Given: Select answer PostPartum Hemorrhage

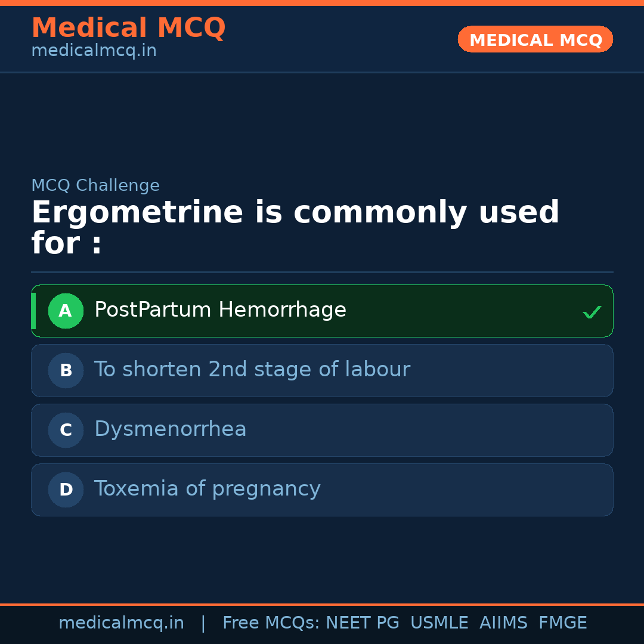Looking at the screenshot, I should pyautogui.click(x=220, y=310).
